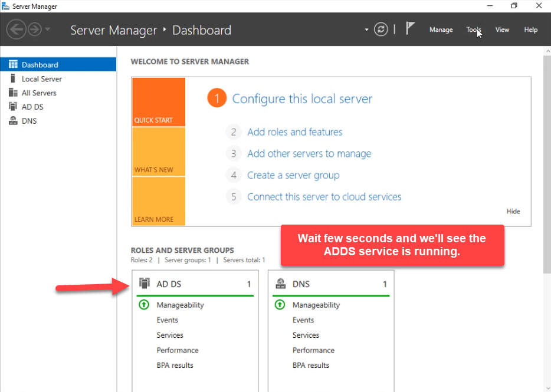Open the navigation history dropdown arrow
The image size is (551, 392).
point(47,29)
